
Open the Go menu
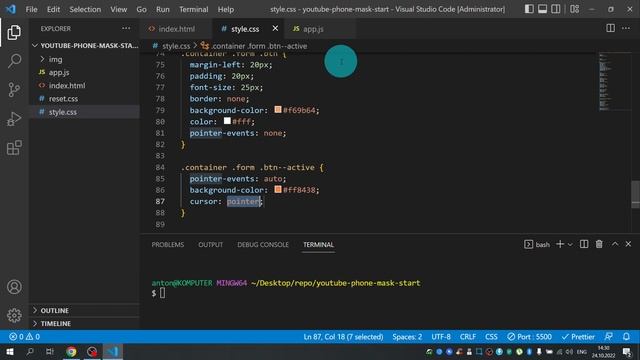[141, 9]
